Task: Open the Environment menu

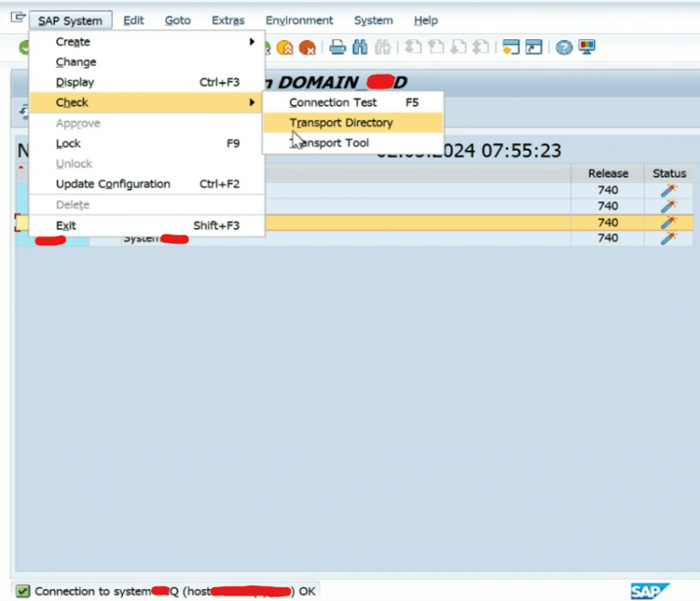Action: coord(299,21)
